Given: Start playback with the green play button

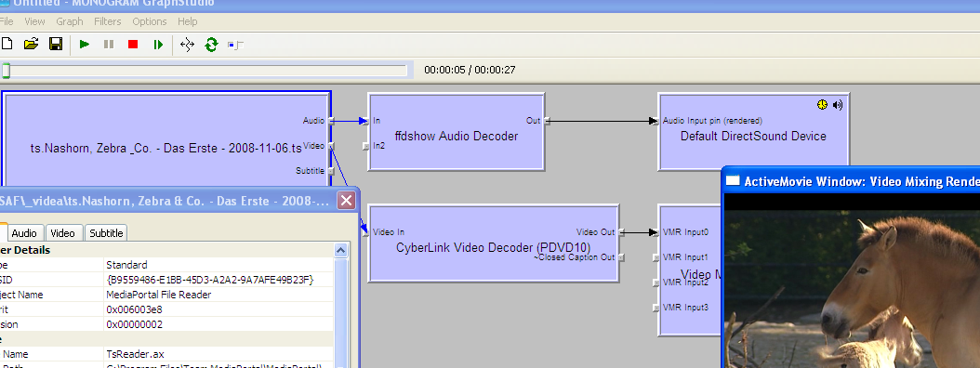Looking at the screenshot, I should [x=85, y=45].
